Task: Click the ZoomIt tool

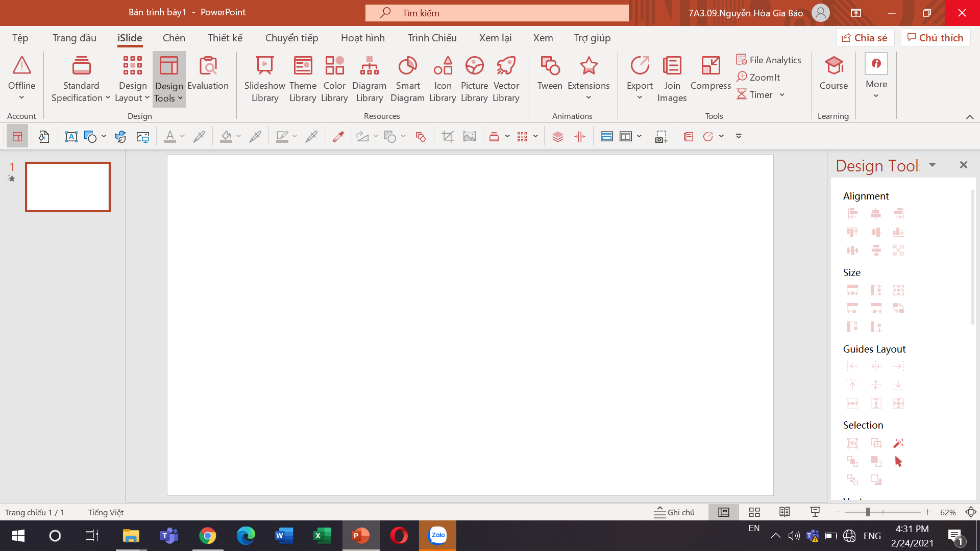Action: click(758, 77)
